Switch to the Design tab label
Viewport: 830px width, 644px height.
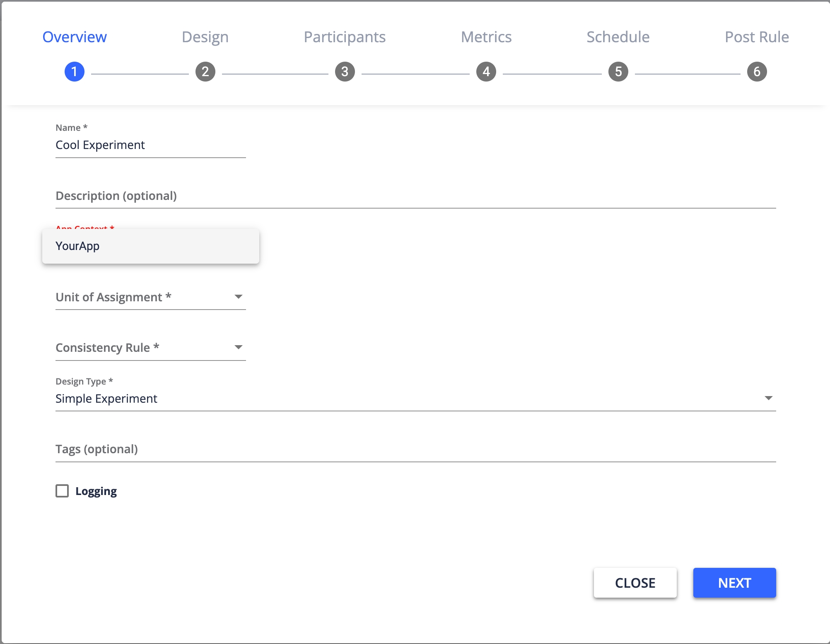point(205,37)
